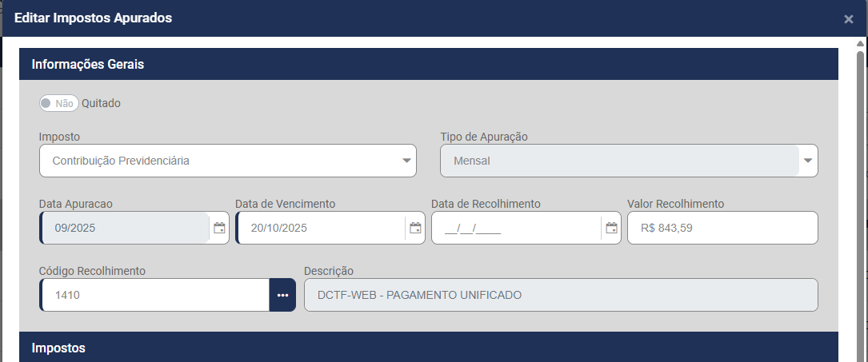Expand the Imposto dropdown
The width and height of the screenshot is (868, 362).
pyautogui.click(x=406, y=161)
